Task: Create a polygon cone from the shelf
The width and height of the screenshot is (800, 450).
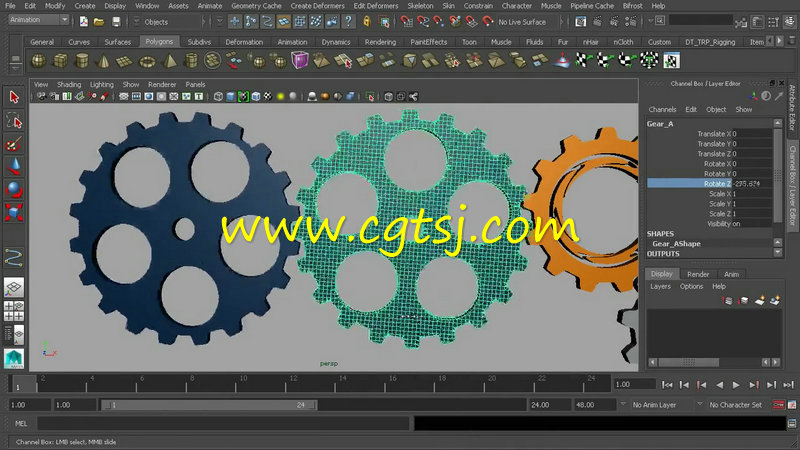Action: pyautogui.click(x=104, y=61)
